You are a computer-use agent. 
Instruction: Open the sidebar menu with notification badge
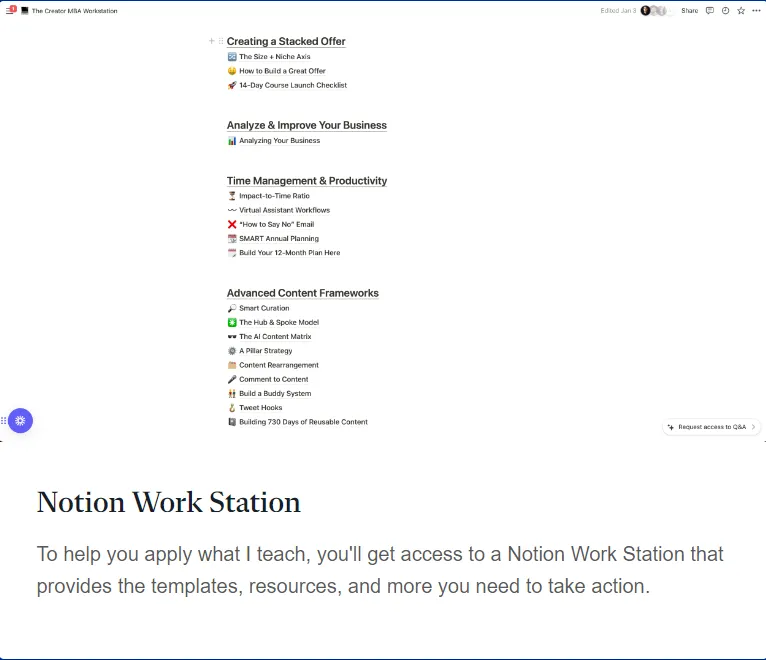[11, 10]
